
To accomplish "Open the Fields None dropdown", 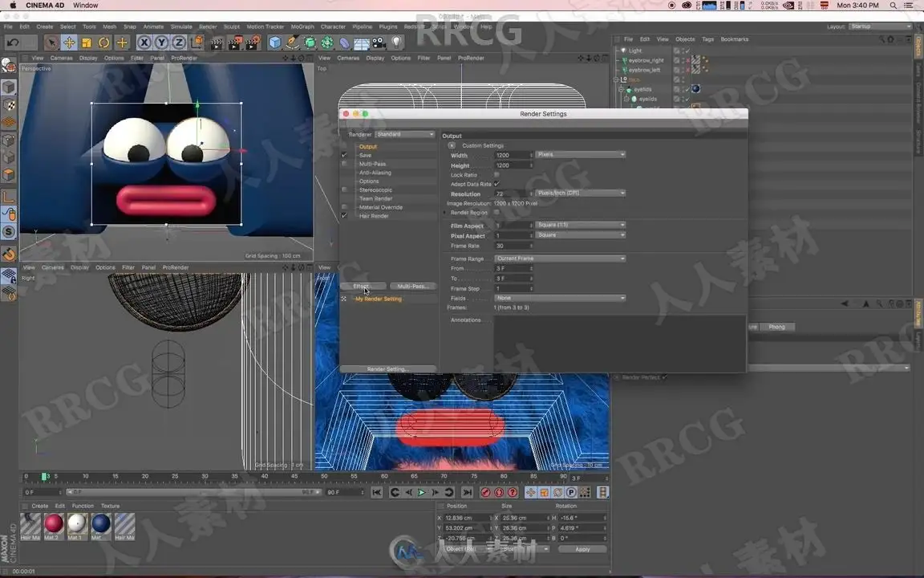I will pyautogui.click(x=561, y=298).
